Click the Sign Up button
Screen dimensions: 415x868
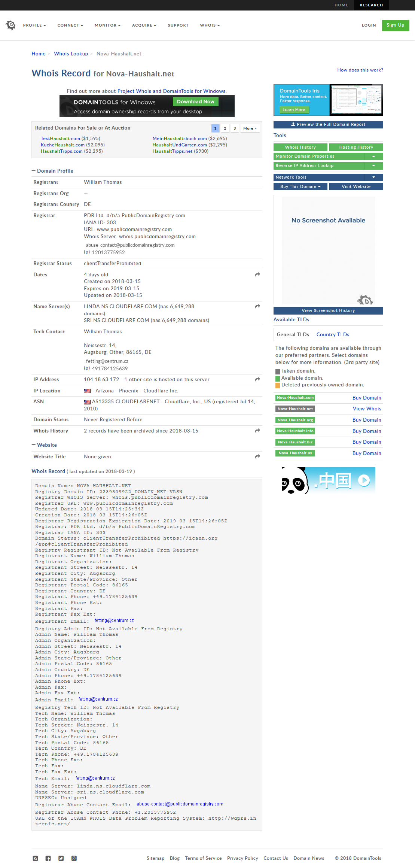tap(396, 25)
